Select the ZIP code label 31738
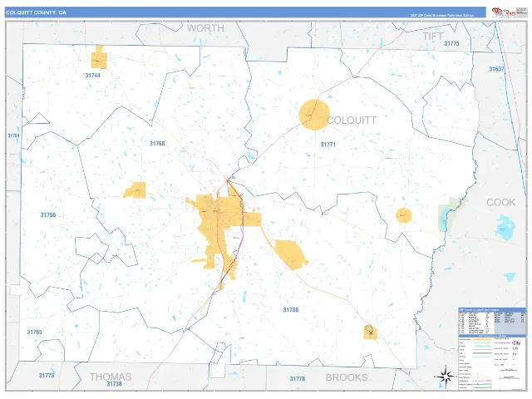 click(114, 384)
